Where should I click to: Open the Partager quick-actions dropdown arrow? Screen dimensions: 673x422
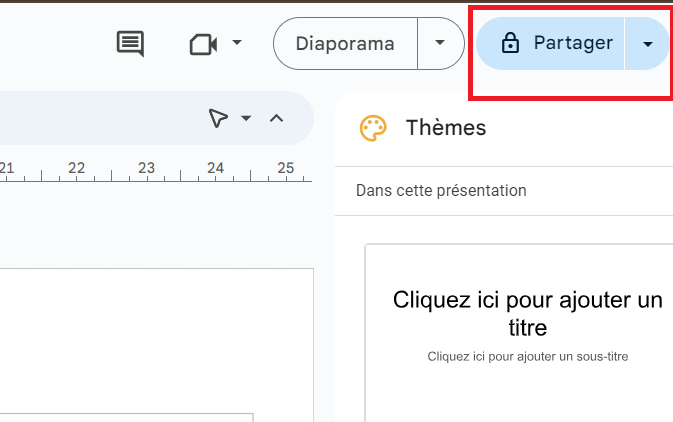point(648,44)
